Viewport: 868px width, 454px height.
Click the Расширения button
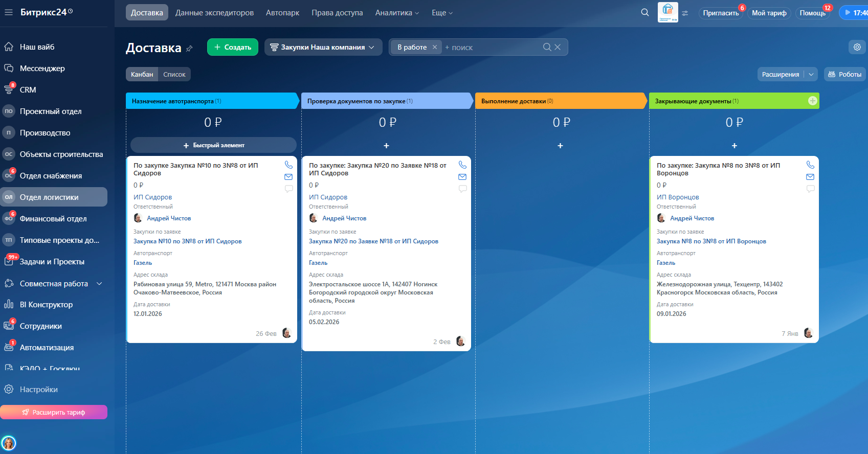[x=781, y=74]
